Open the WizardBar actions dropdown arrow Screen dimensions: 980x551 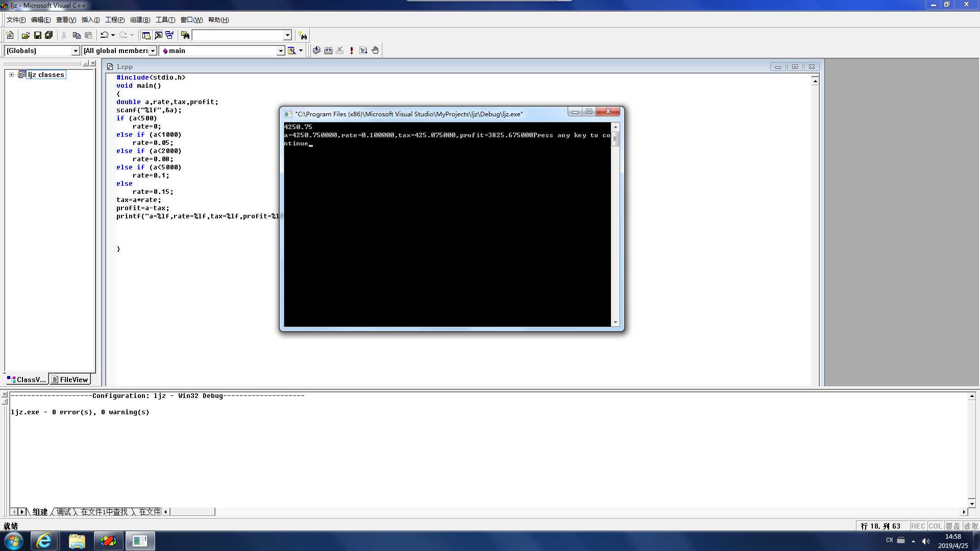click(301, 51)
